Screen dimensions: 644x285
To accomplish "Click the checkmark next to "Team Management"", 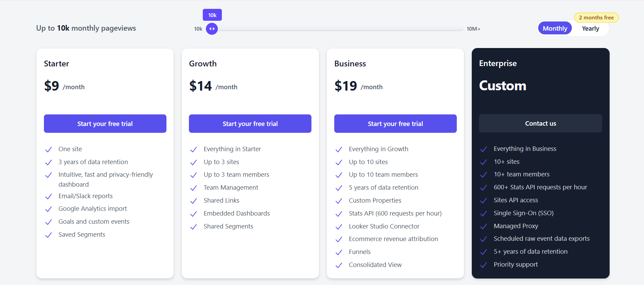I will 194,188.
